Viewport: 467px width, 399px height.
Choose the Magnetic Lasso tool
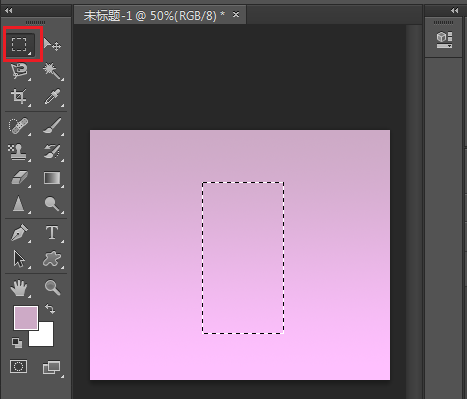[x=19, y=71]
